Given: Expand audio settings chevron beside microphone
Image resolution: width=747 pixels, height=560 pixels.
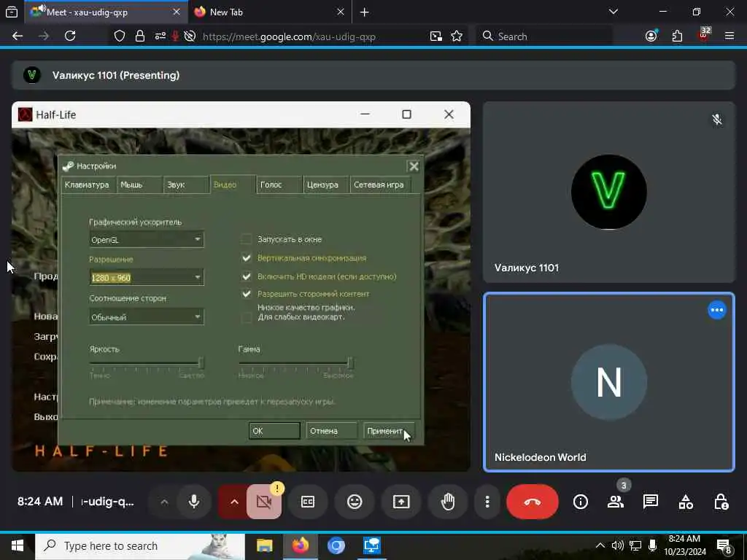Looking at the screenshot, I should click(164, 502).
